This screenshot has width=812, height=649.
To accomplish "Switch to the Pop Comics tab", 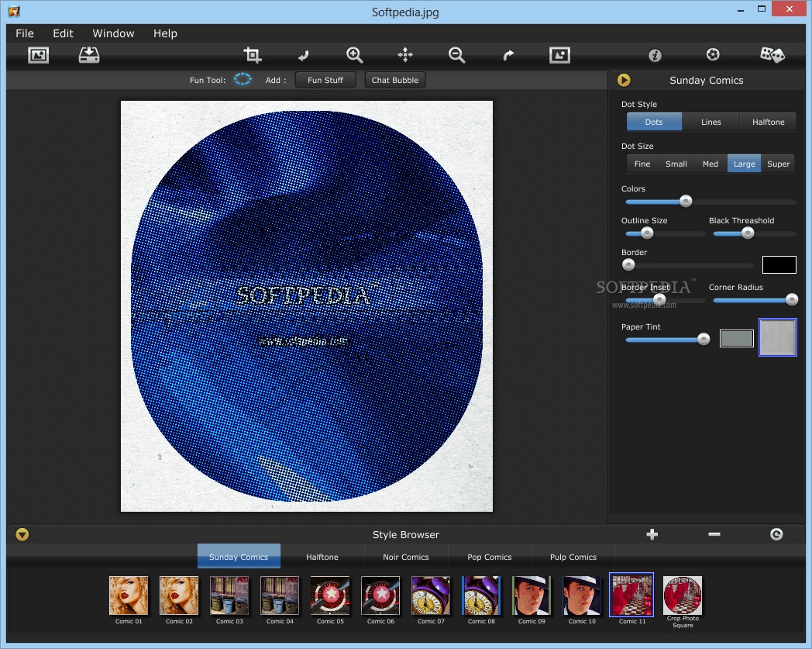I will point(490,557).
